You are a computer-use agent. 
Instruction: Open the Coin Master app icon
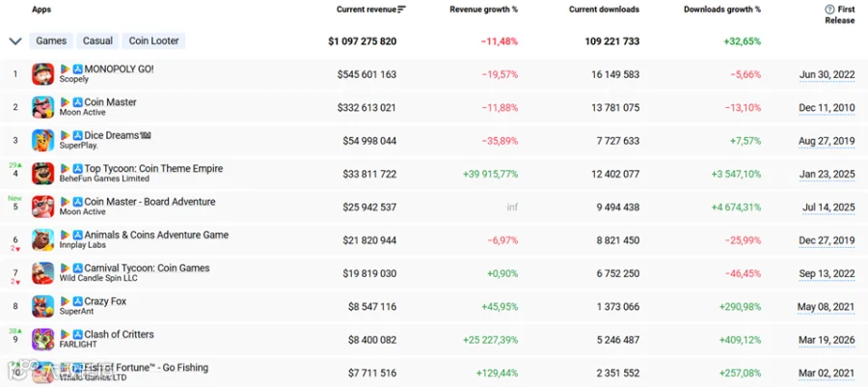(43, 107)
